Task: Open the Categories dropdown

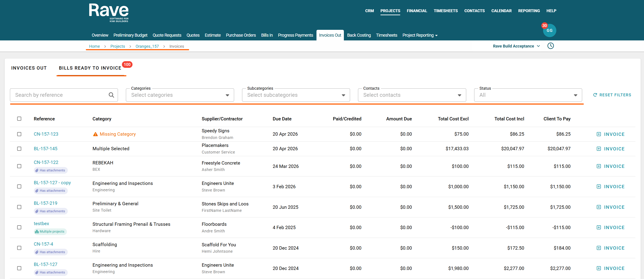Action: [x=180, y=95]
